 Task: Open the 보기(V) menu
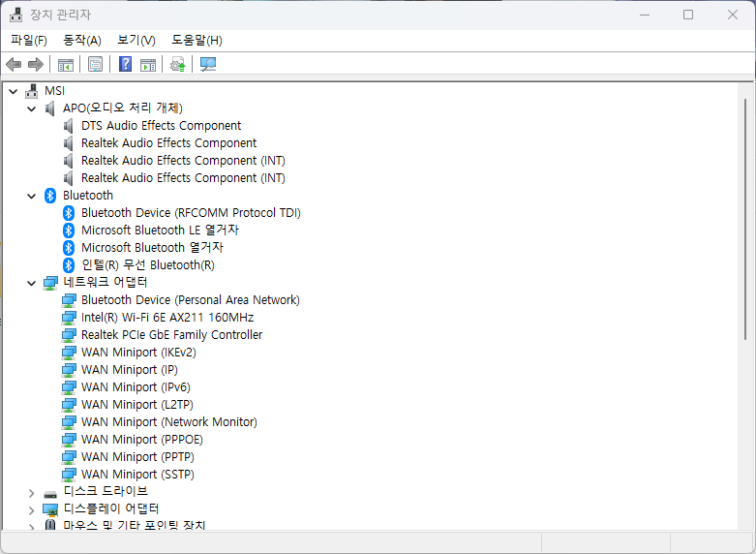pos(136,40)
